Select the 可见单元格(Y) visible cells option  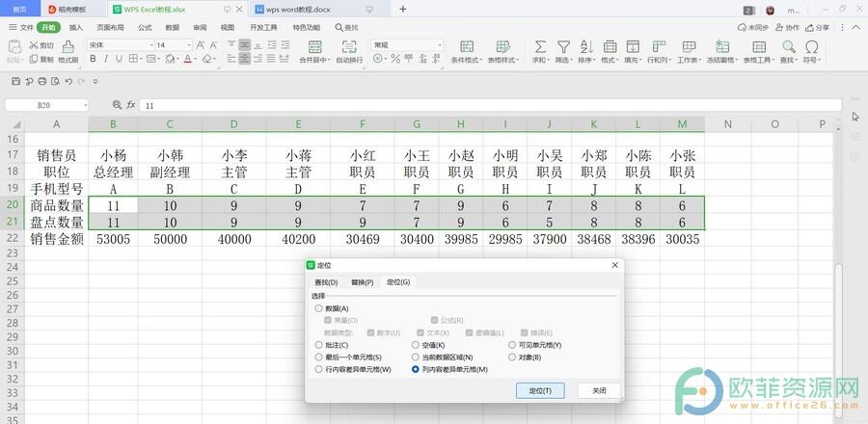[513, 344]
